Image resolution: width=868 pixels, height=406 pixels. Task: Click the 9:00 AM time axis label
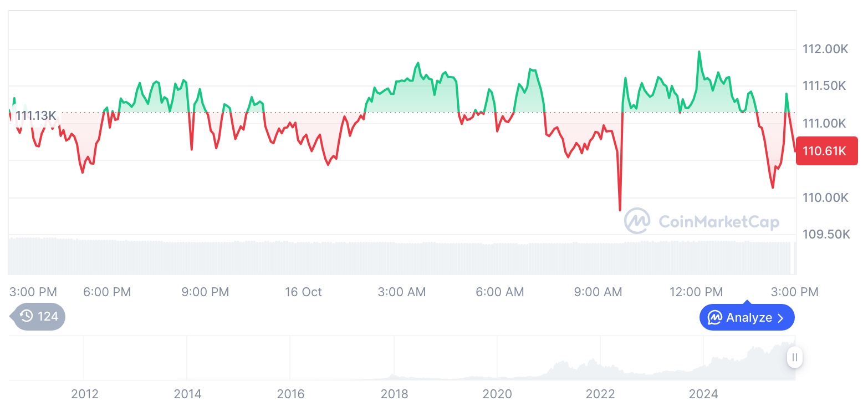pos(598,292)
